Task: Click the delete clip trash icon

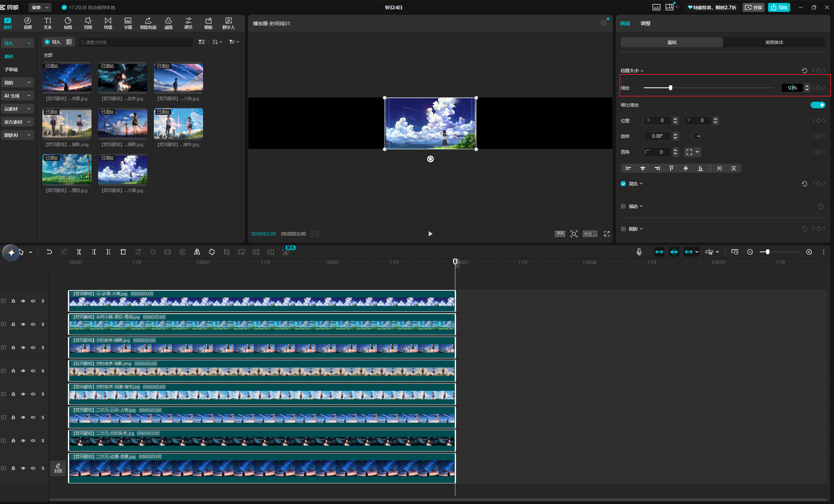Action: coord(123,252)
